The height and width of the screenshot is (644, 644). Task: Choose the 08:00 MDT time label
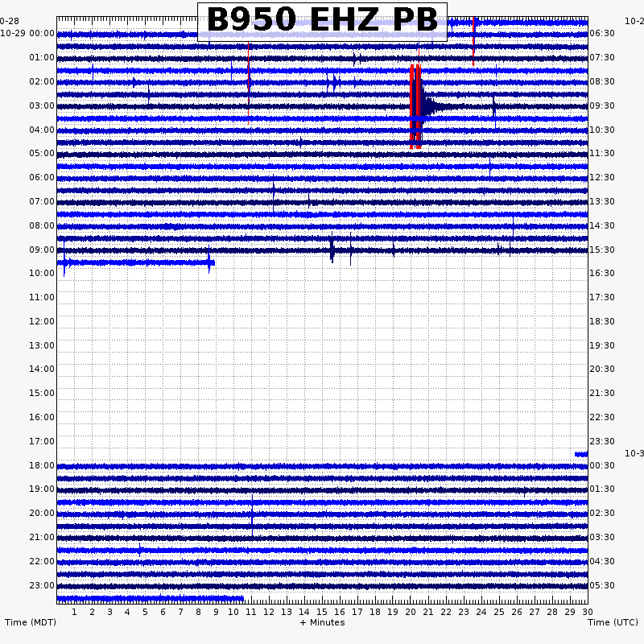tap(42, 226)
